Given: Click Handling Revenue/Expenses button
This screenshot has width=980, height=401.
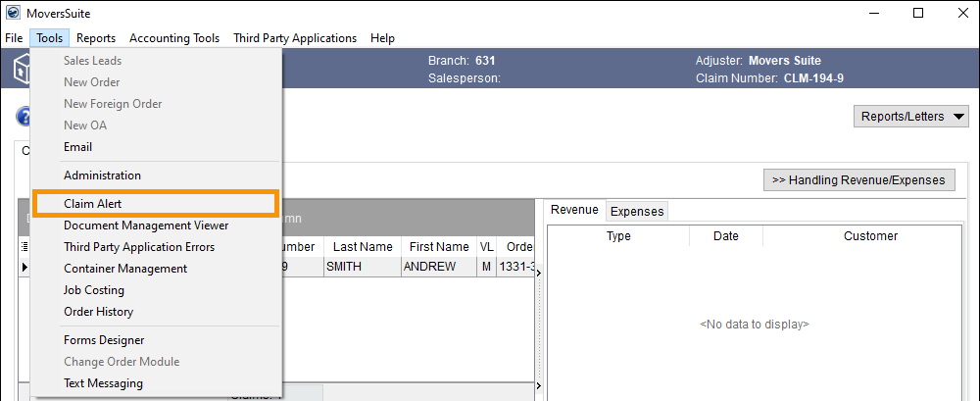Looking at the screenshot, I should 858,179.
